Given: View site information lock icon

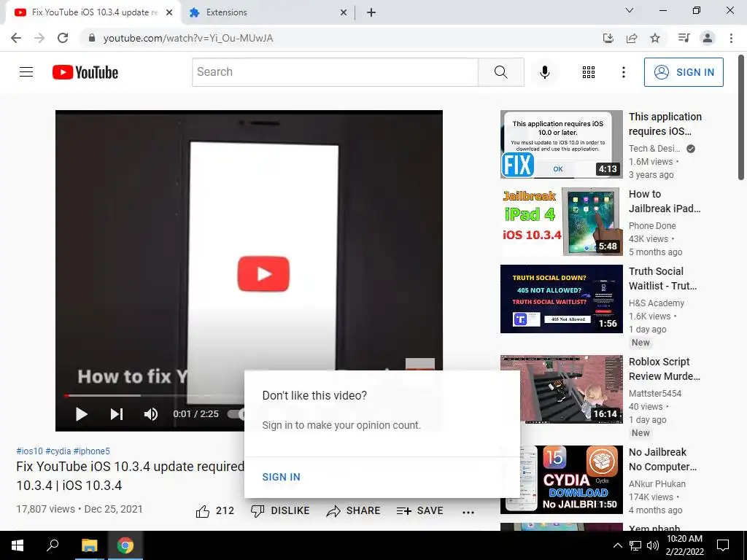Looking at the screenshot, I should pos(92,38).
